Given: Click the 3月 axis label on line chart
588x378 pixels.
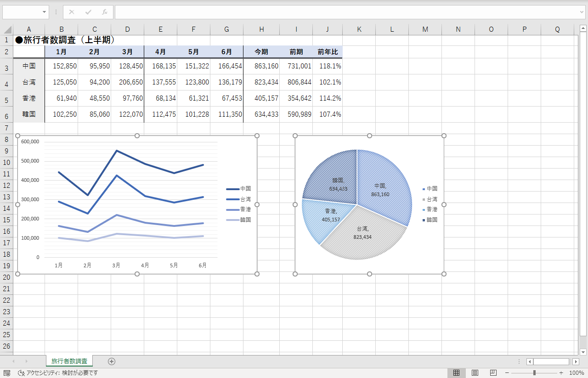Looking at the screenshot, I should point(116,265).
